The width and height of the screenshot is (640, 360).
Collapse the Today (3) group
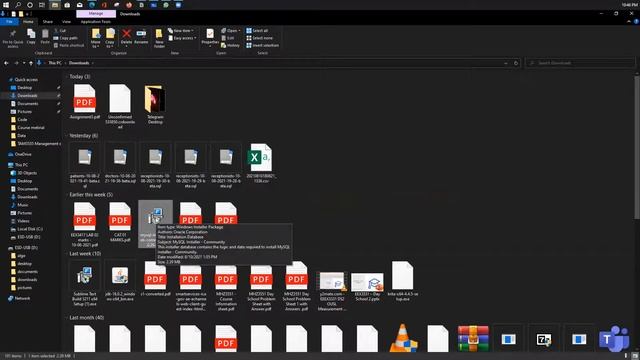[x=67, y=76]
